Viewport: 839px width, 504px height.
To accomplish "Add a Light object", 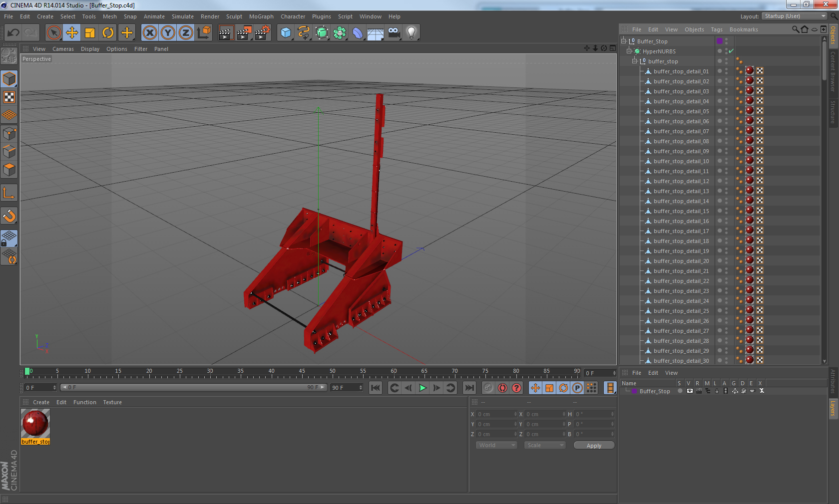I will (412, 33).
